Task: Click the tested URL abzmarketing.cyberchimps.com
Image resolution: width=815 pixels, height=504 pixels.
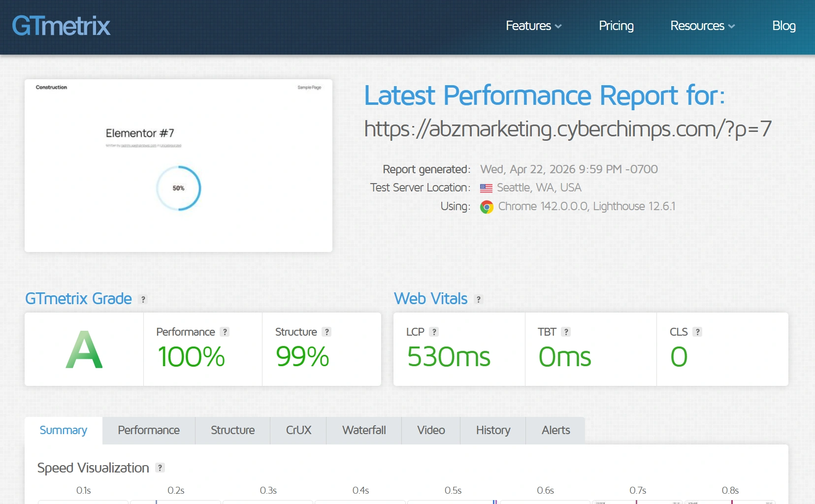Action: pyautogui.click(x=568, y=129)
